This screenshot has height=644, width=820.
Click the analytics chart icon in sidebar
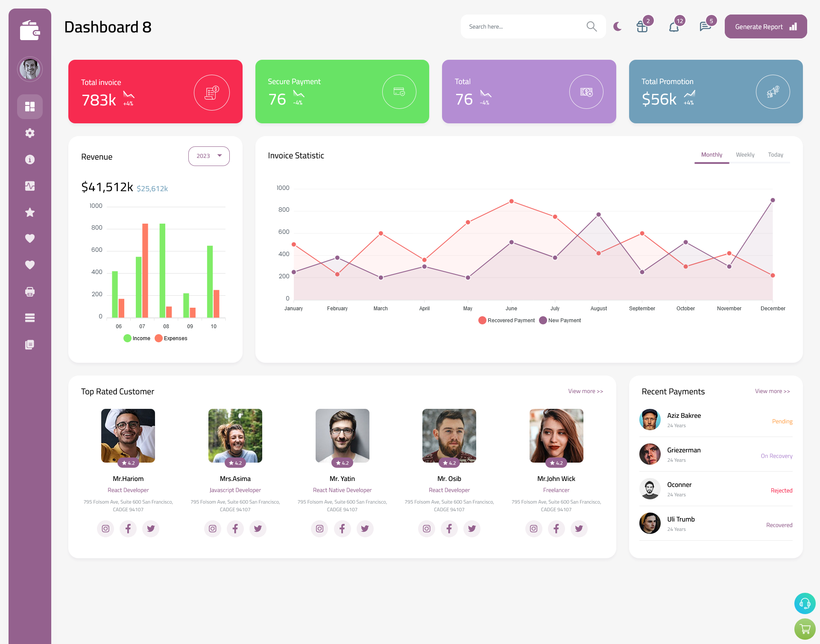click(29, 186)
